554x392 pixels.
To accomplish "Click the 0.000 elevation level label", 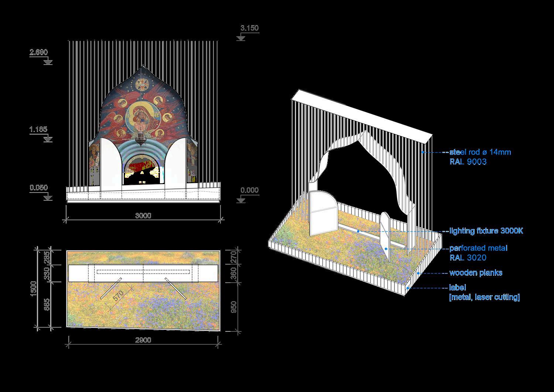I will pos(250,190).
